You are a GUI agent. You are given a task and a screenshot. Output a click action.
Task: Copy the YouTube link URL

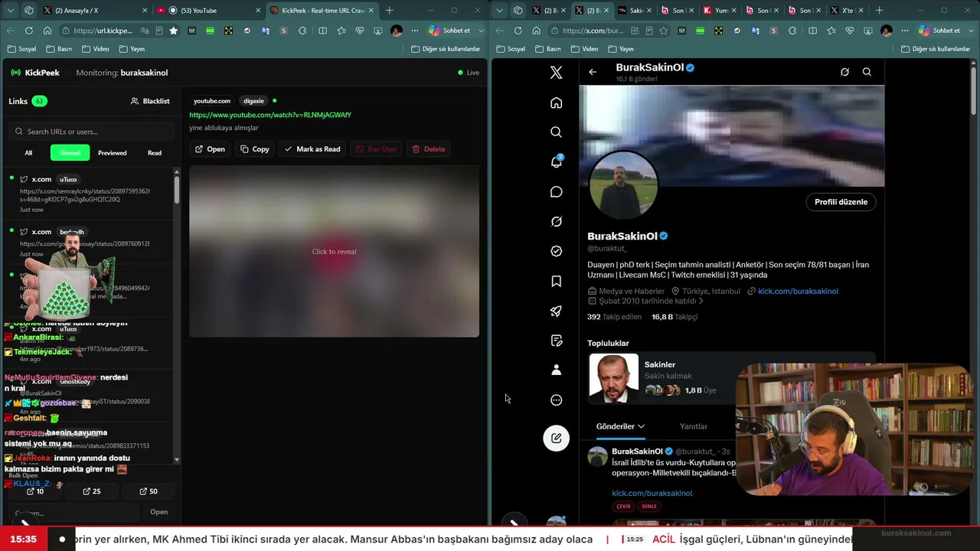[255, 149]
